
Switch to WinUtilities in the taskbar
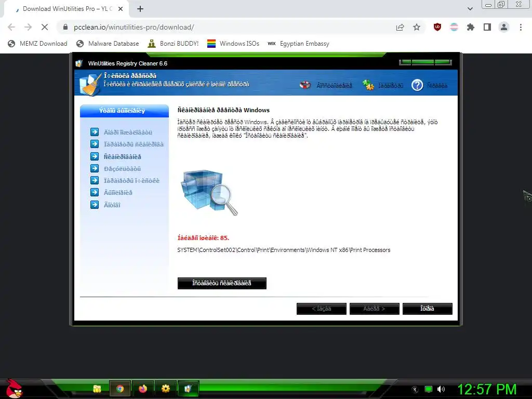188,389
